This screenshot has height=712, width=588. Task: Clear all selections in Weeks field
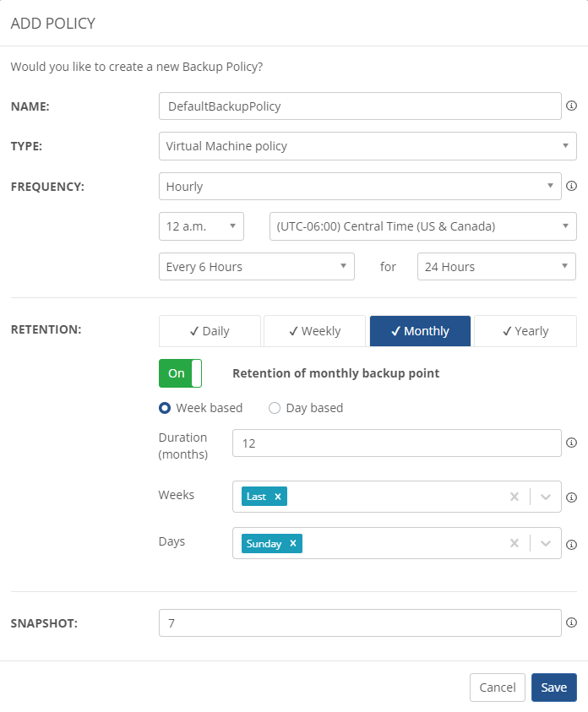pyautogui.click(x=514, y=497)
